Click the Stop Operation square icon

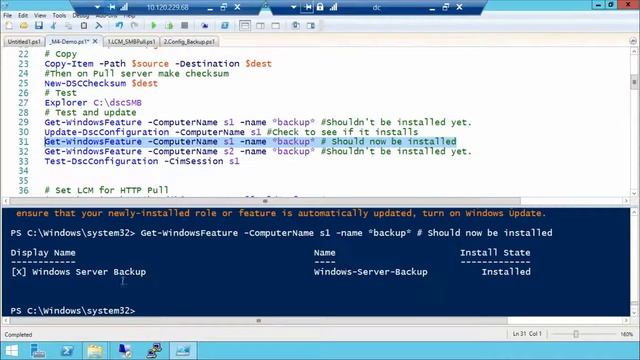tap(184, 26)
